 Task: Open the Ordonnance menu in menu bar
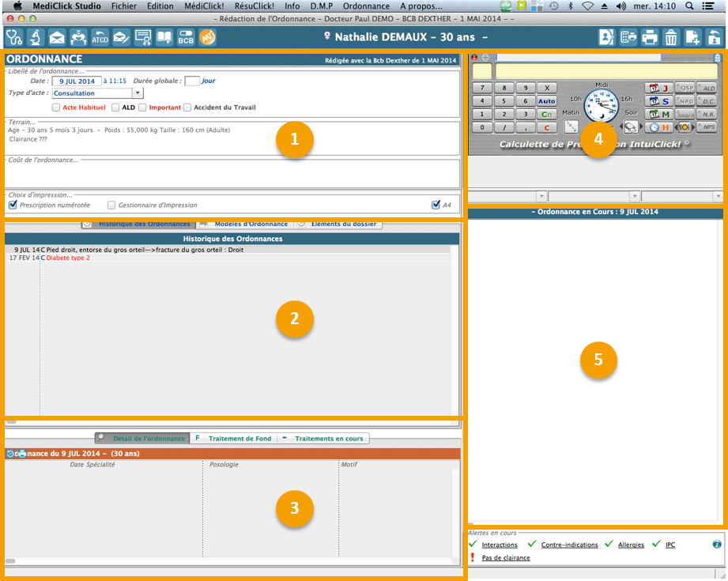pos(366,6)
